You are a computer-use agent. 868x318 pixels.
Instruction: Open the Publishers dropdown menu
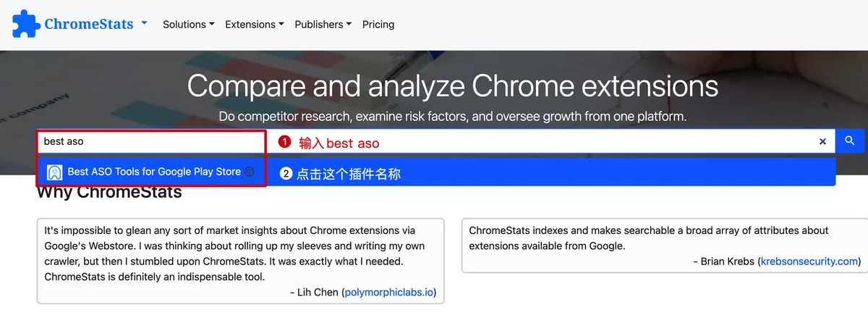tap(323, 25)
